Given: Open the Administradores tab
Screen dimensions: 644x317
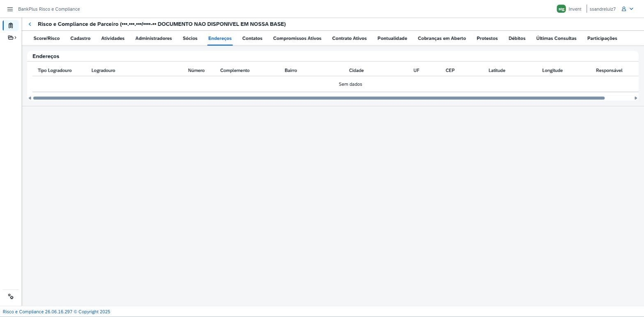Looking at the screenshot, I should pos(154,38).
